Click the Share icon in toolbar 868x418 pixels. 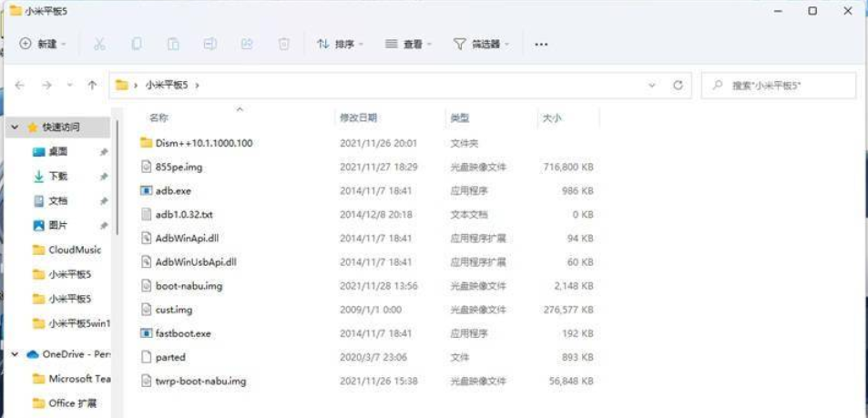(x=246, y=44)
